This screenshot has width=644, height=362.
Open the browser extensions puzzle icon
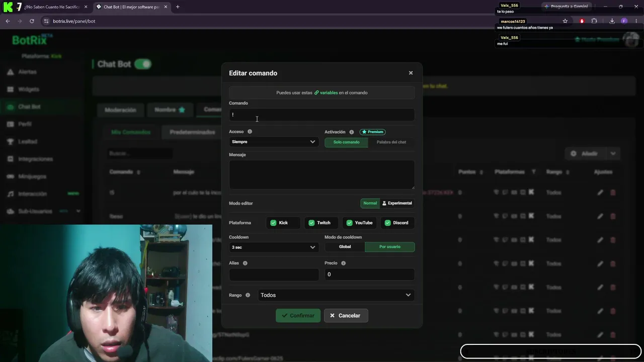(x=594, y=21)
